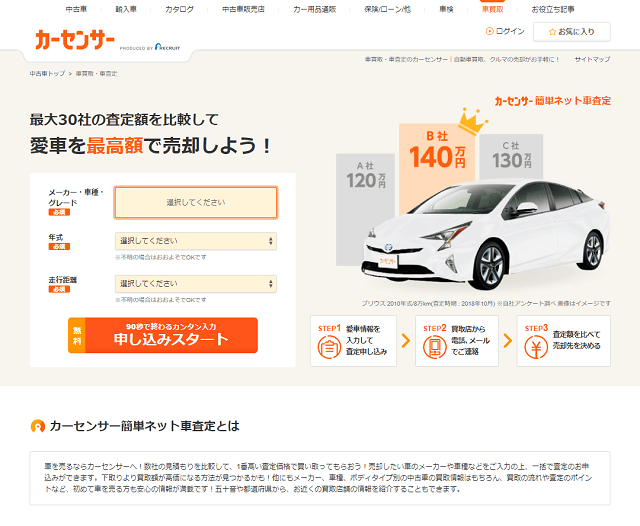The width and height of the screenshot is (640, 526).
Task: Click the arrow between STEP1 and STEP2
Action: [406, 340]
